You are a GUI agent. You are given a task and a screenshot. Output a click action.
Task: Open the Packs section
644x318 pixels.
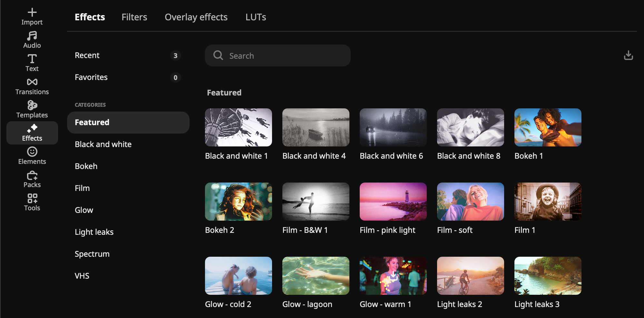pos(32,179)
